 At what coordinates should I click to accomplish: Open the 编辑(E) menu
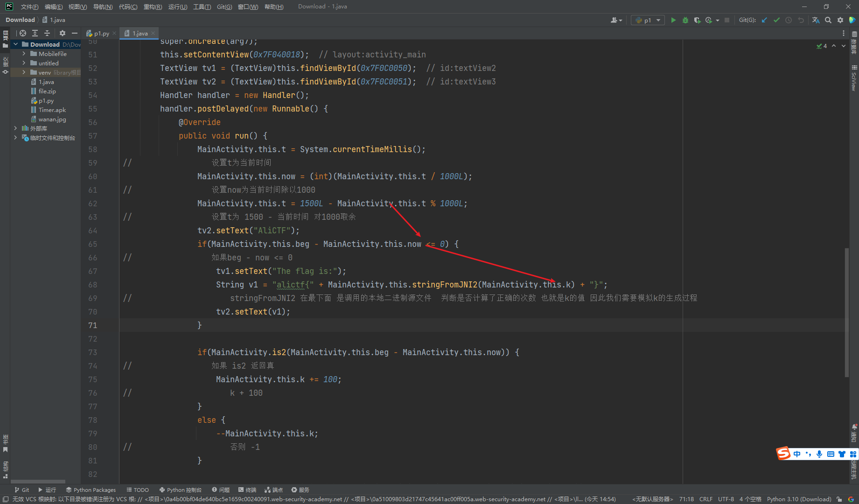[x=54, y=7]
